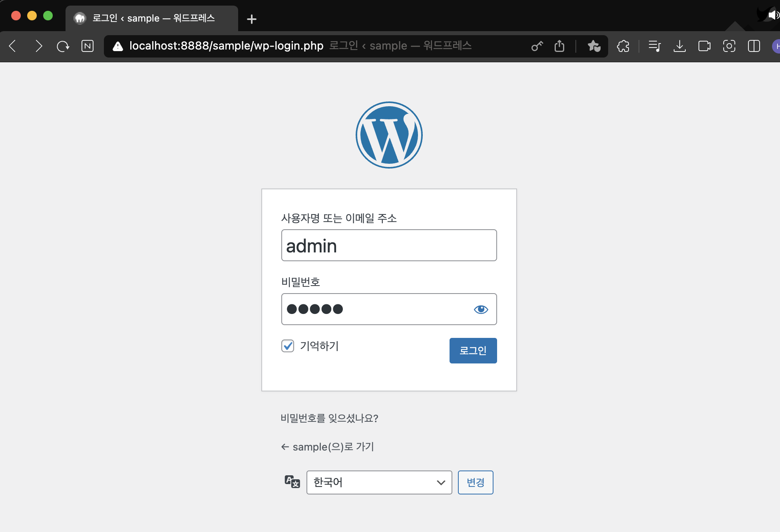Show password with the eye icon
This screenshot has height=532, width=780.
pyautogui.click(x=481, y=310)
